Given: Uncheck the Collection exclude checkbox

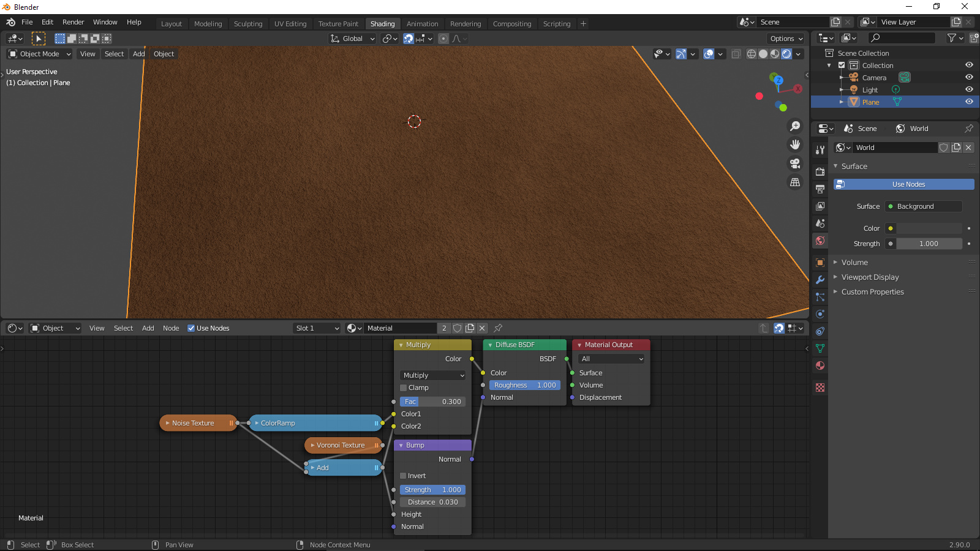Looking at the screenshot, I should click(842, 65).
